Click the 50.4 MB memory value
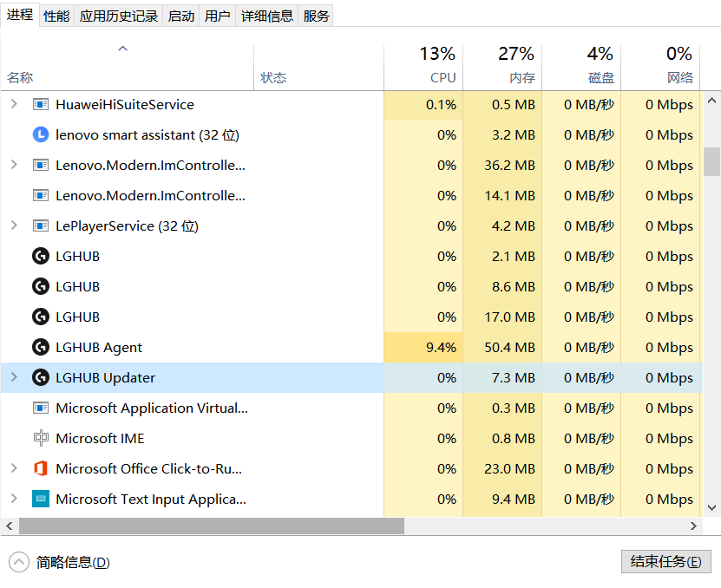Screen dimensions: 721x588 coord(509,348)
